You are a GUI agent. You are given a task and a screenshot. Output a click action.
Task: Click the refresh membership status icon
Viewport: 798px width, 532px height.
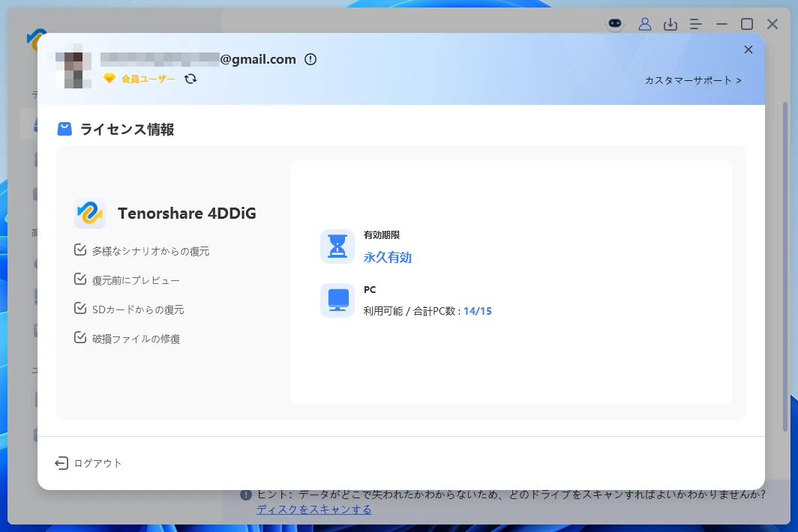point(190,79)
